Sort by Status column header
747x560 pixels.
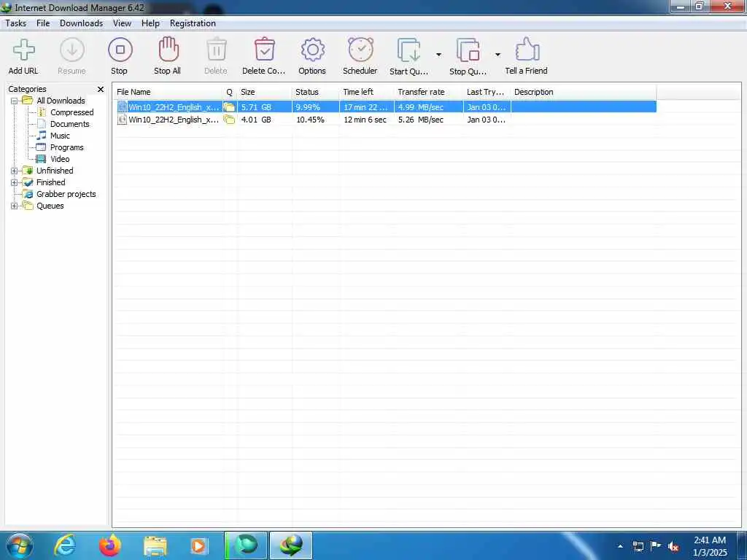click(x=315, y=92)
